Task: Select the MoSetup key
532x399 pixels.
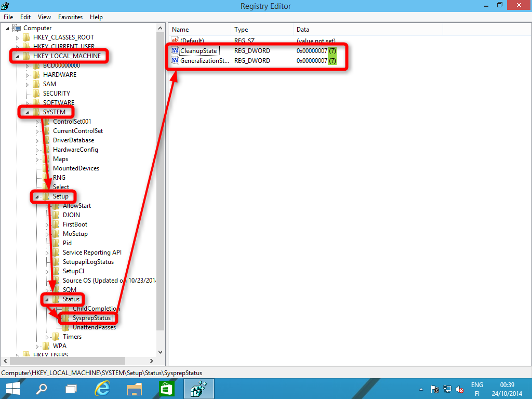Action: click(75, 234)
